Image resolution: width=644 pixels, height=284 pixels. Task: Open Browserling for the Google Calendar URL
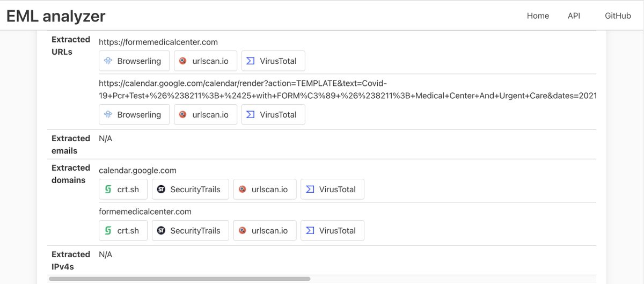coord(134,114)
